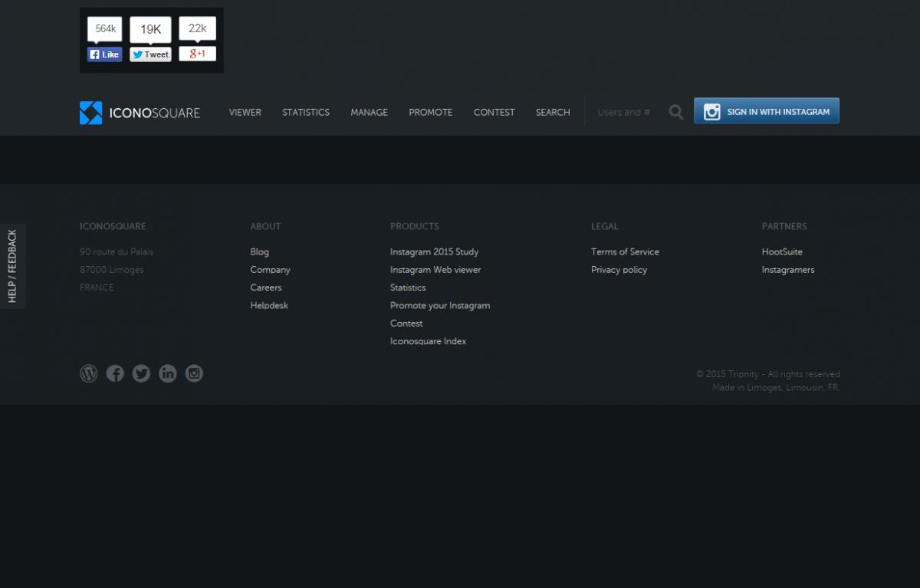Screen dimensions: 920x588
Task: Focus the 'Users and #' search field
Action: point(626,112)
